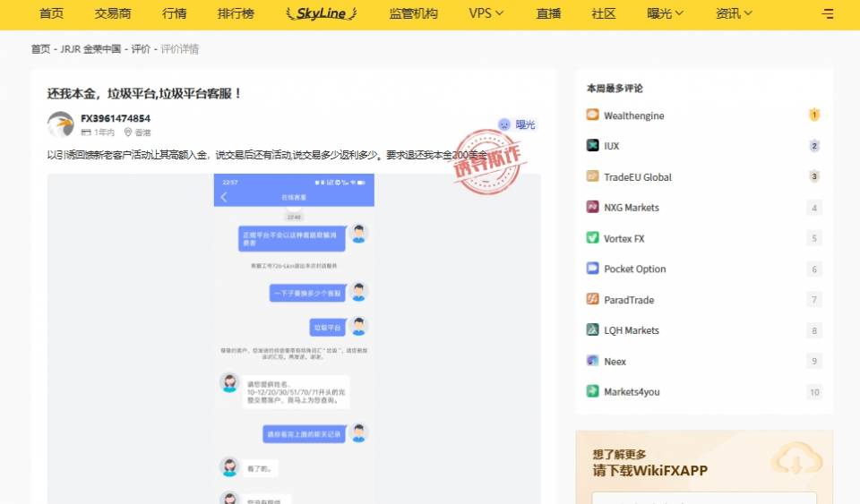The image size is (860, 504).
Task: Open the 排行榜 navigation item
Action: (x=236, y=13)
